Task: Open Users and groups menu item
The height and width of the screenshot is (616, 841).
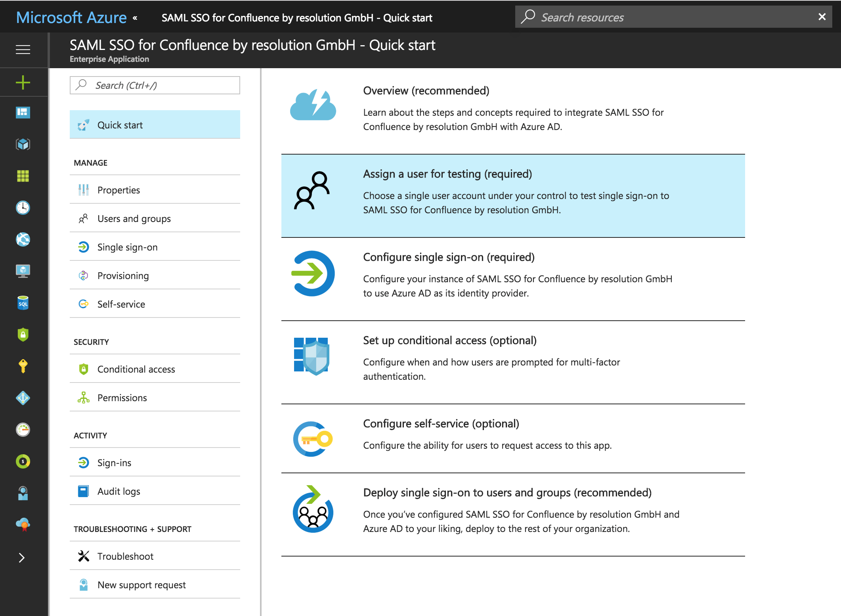Action: 155,218
